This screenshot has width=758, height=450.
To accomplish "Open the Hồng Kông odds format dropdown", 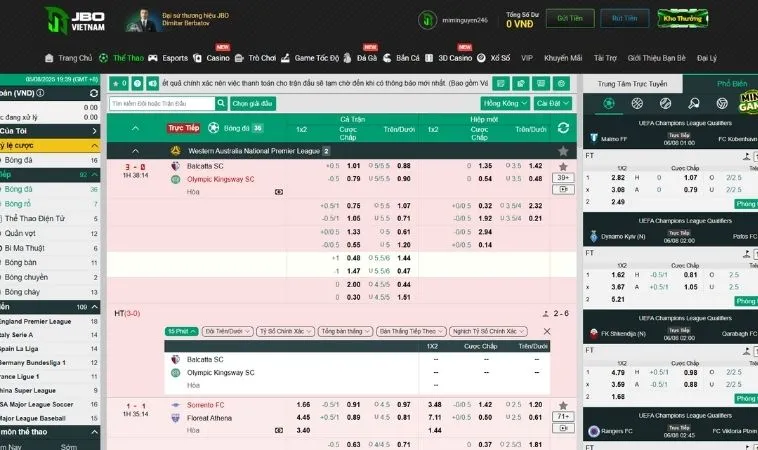I will [x=505, y=103].
